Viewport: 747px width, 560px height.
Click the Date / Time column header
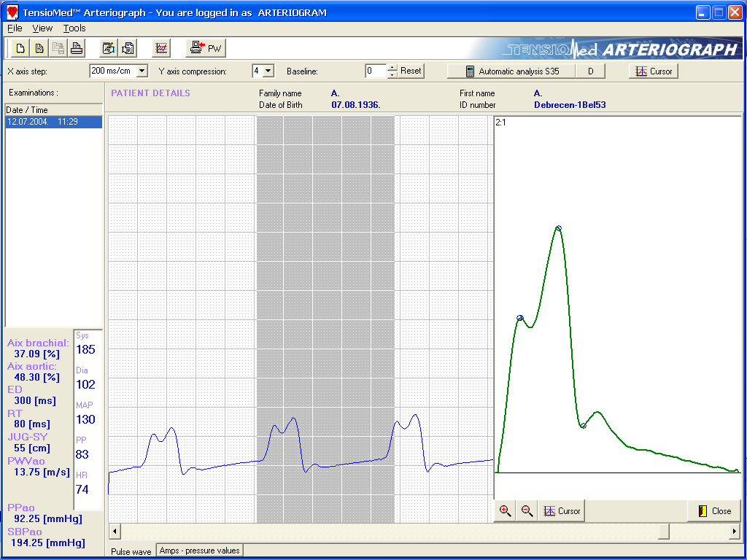click(53, 110)
